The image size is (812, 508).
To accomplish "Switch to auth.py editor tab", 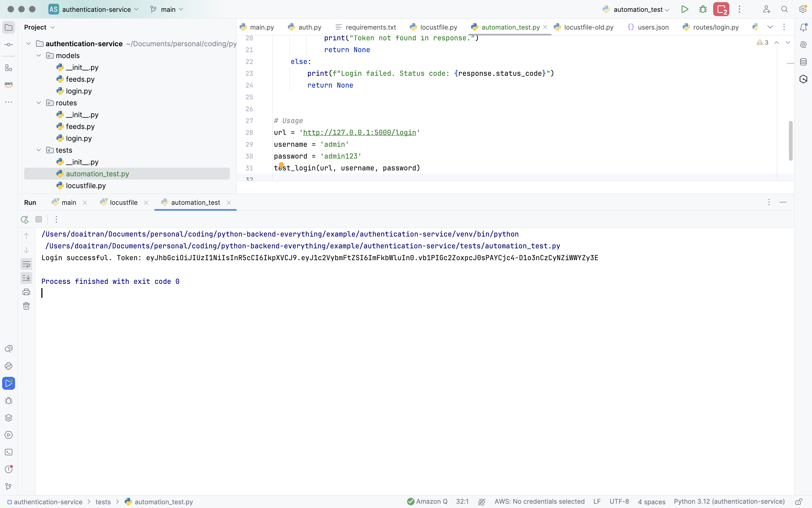I will click(x=305, y=27).
